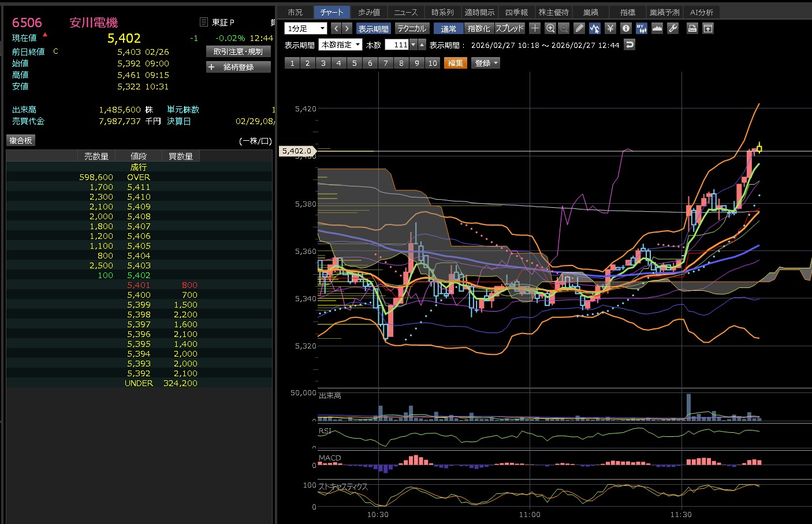Screen dimensions: 812x524
Task: Reset display period with return arrow icon
Action: [630, 44]
